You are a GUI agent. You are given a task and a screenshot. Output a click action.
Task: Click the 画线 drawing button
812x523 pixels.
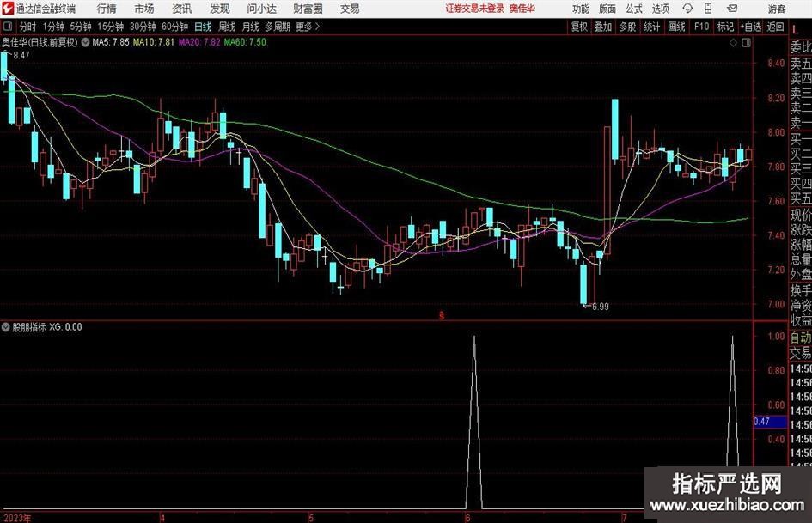click(x=676, y=27)
